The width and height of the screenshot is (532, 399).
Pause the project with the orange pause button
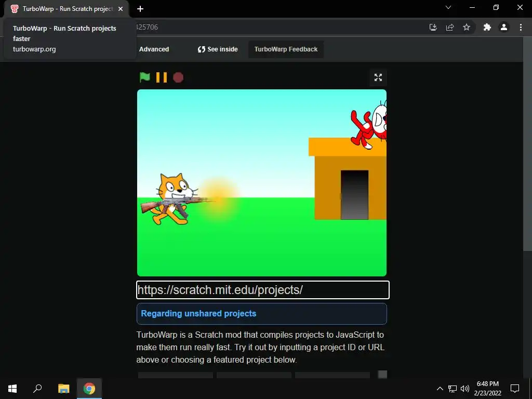tap(162, 77)
